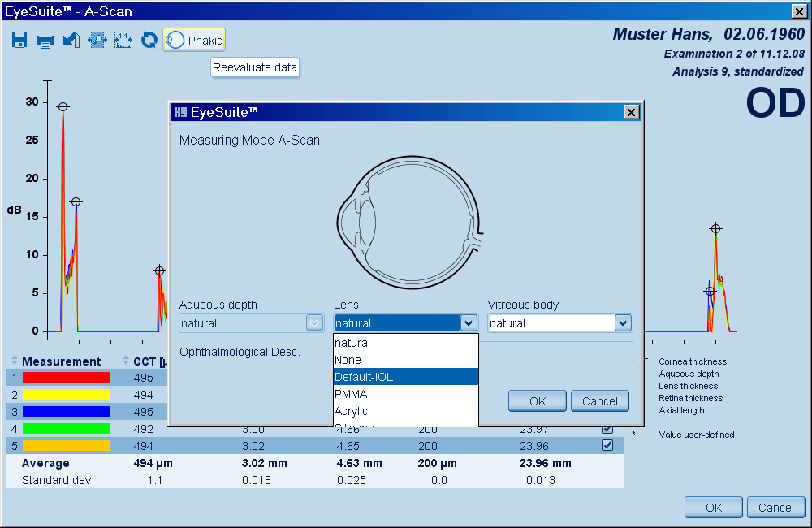
Task: Click the Phakic eye mode button
Action: [x=194, y=40]
